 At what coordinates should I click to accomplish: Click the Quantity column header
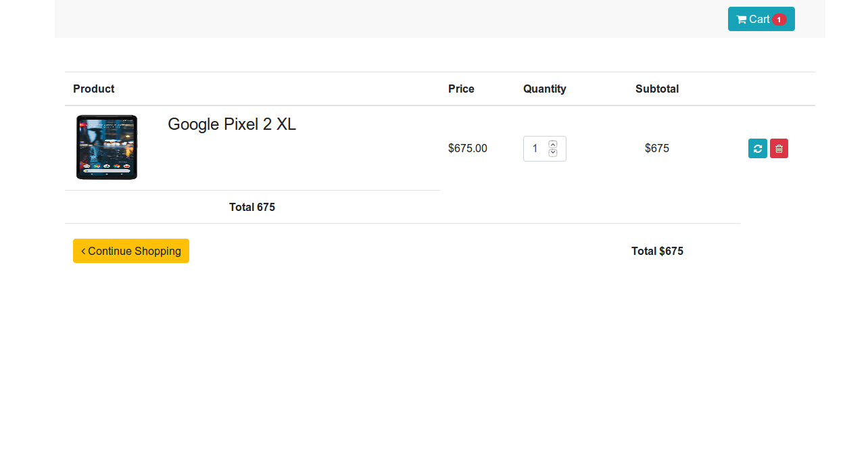pos(544,89)
